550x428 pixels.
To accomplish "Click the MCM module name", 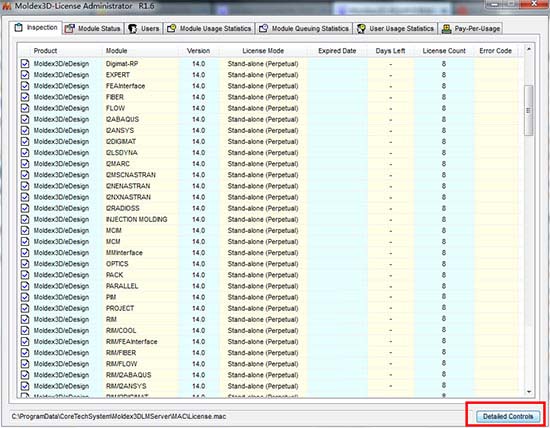I will tap(113, 242).
